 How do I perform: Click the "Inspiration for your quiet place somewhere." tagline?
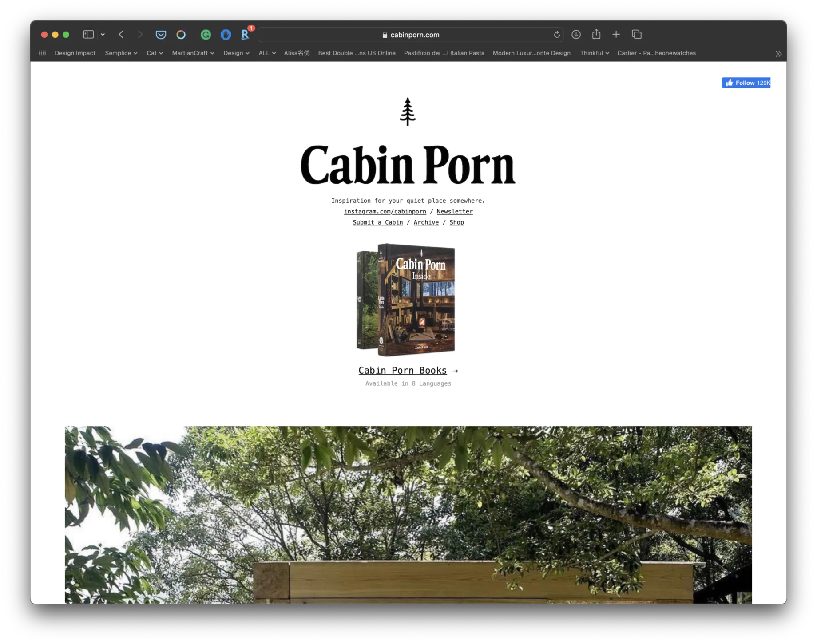[408, 201]
